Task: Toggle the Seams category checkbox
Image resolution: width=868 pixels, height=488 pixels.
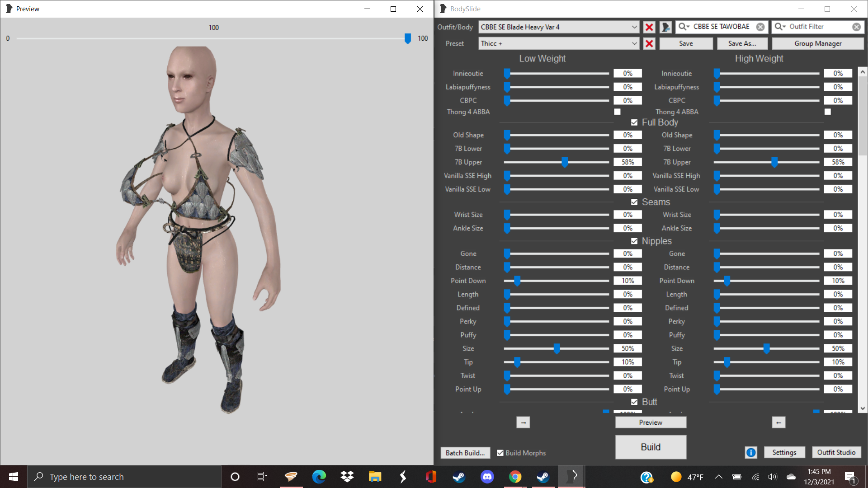Action: (634, 202)
